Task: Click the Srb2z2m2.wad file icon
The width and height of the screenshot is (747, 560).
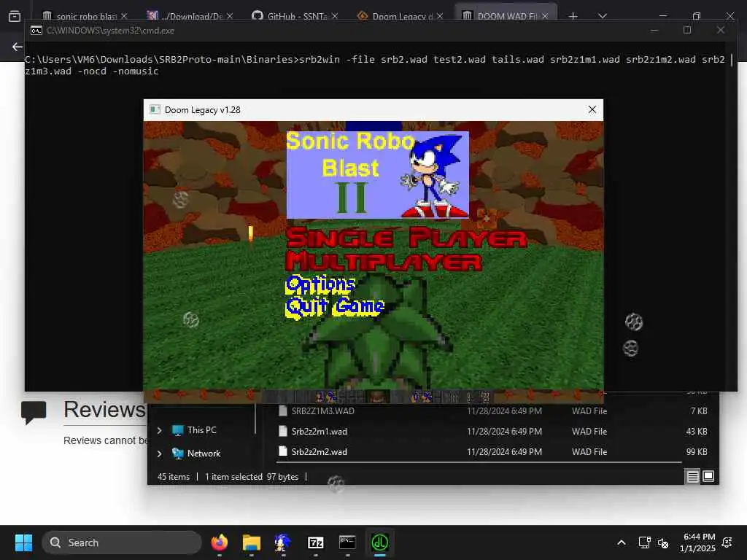Action: (283, 451)
